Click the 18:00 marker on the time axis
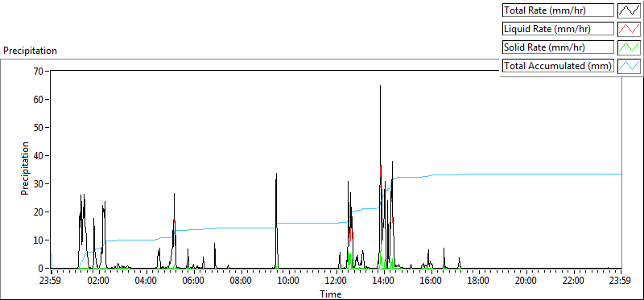 478,282
